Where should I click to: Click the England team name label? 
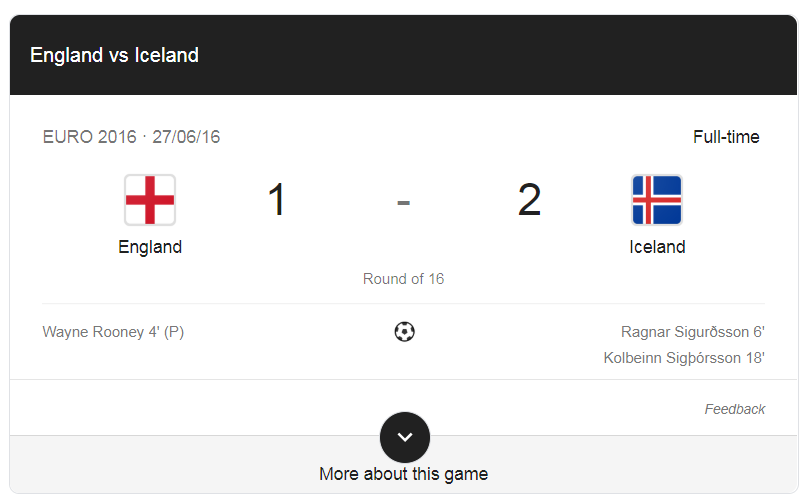(150, 247)
